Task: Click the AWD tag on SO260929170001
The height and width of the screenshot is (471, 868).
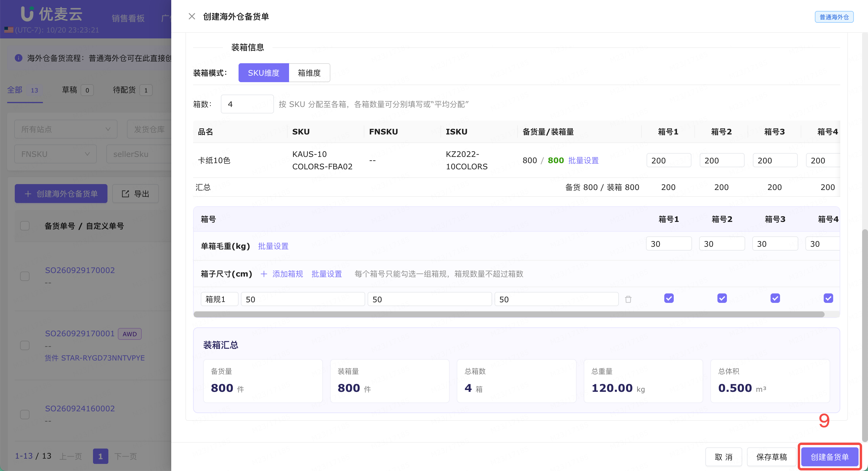Action: point(130,334)
